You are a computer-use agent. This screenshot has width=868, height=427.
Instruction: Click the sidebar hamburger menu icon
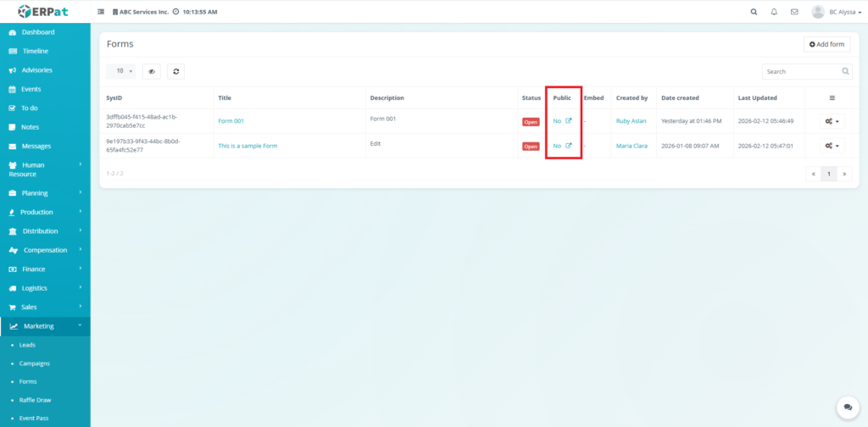click(102, 12)
